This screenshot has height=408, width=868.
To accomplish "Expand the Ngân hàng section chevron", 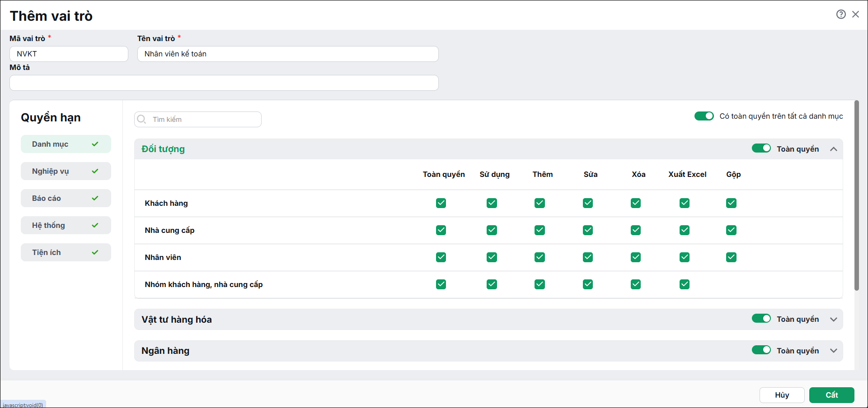I will click(x=834, y=351).
